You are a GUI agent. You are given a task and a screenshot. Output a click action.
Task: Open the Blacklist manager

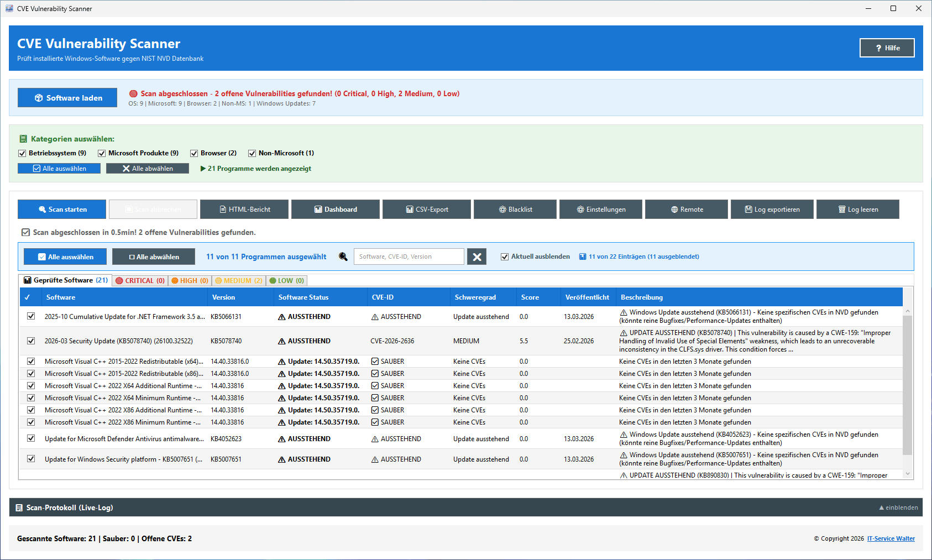point(515,210)
